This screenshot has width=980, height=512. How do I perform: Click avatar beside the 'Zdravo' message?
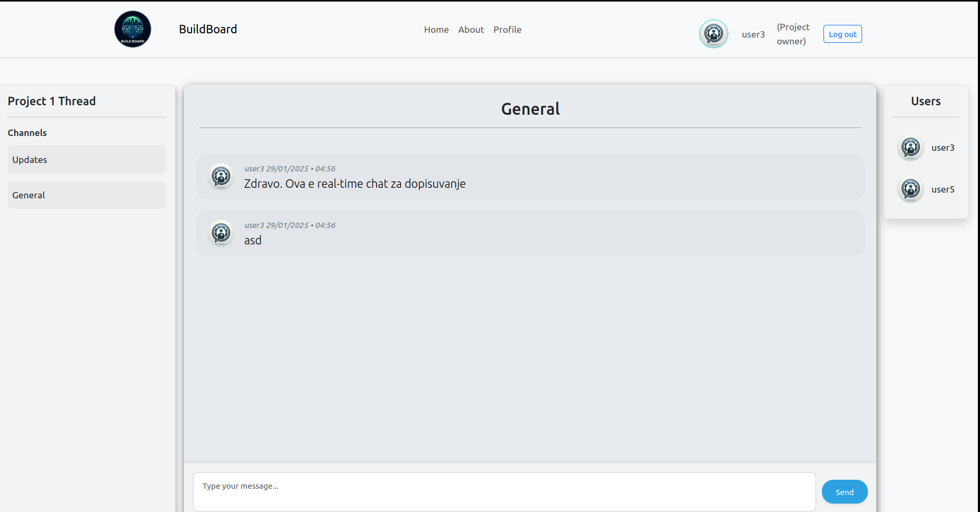click(x=221, y=177)
